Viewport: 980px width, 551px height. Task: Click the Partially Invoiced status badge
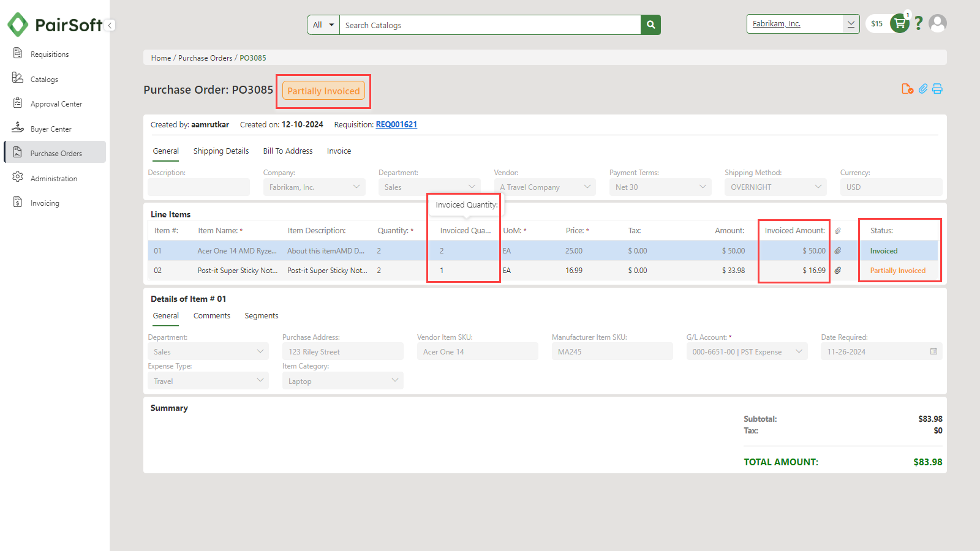(323, 91)
